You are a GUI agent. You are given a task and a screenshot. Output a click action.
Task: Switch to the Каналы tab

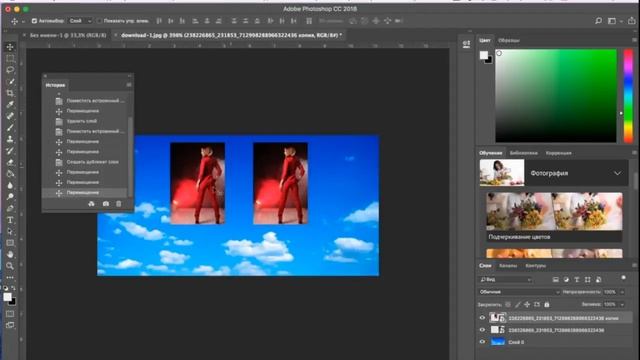click(508, 266)
